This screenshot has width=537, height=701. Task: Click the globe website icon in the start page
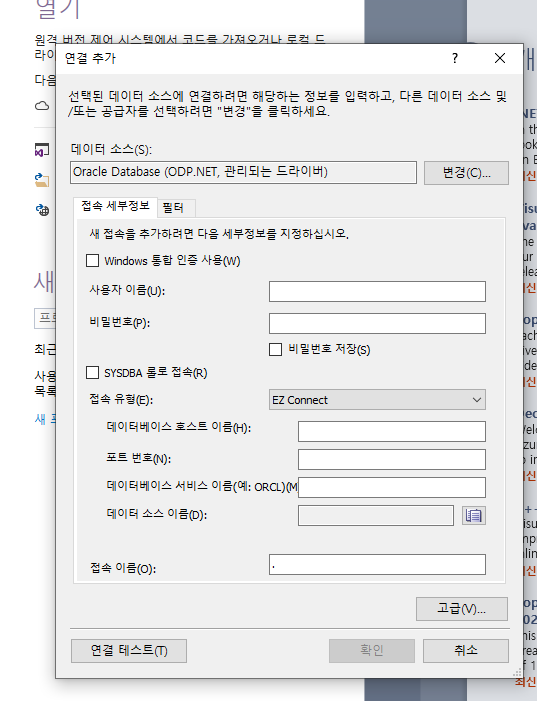click(42, 210)
